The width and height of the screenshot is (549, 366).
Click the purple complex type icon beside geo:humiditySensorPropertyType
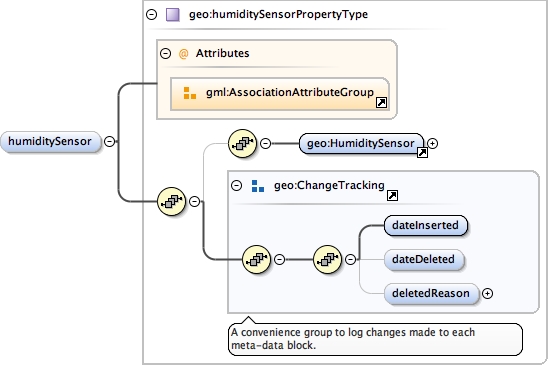tap(173, 15)
